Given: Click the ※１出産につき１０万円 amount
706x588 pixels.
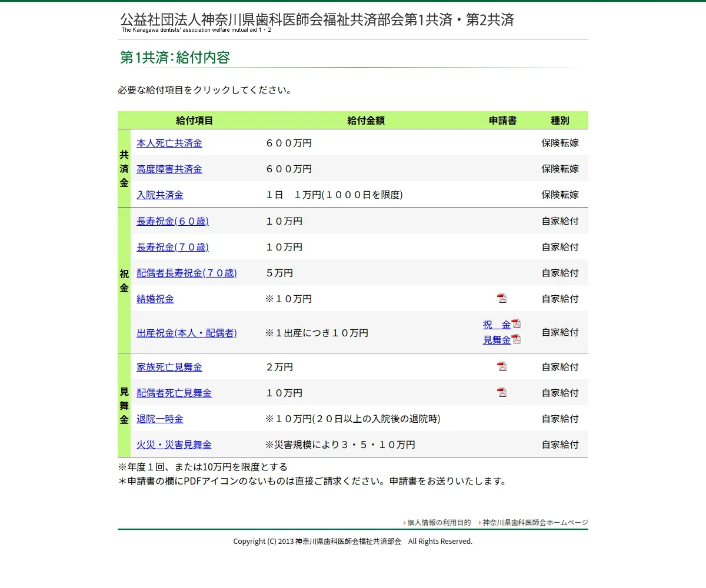Looking at the screenshot, I should tap(317, 333).
